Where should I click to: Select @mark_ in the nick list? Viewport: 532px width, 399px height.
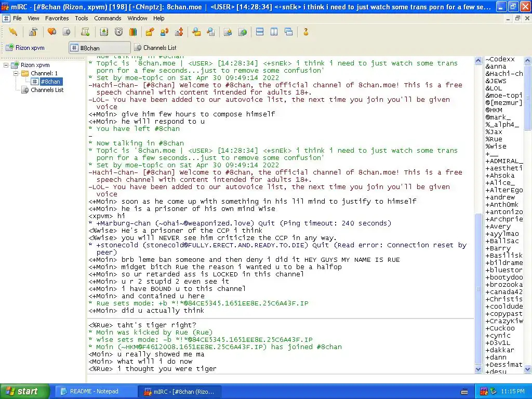coord(498,117)
